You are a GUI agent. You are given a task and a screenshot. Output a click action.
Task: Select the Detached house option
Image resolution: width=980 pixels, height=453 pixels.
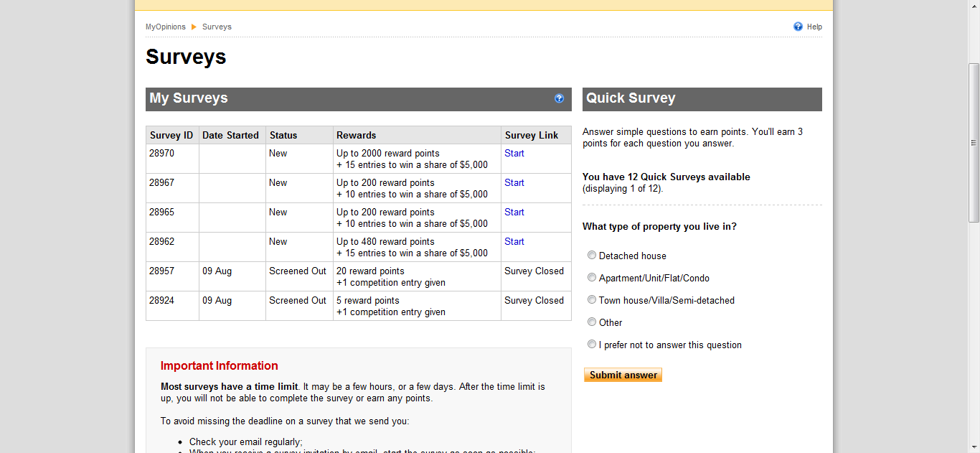point(592,255)
